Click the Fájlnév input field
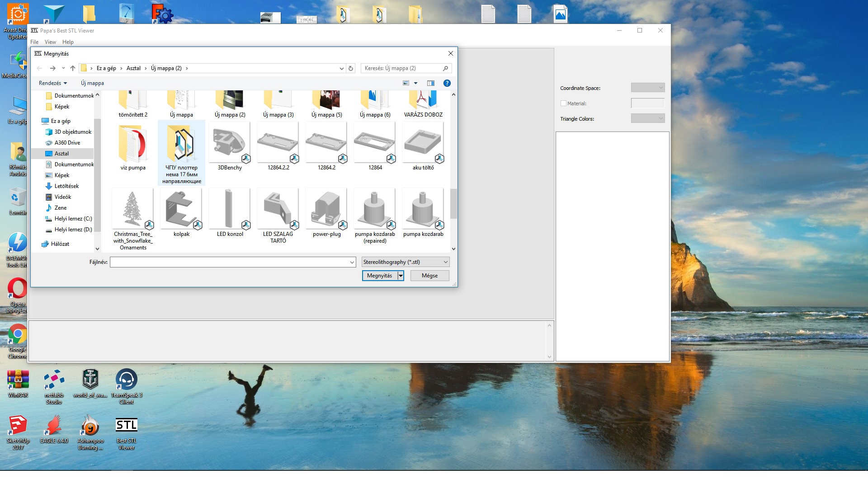This screenshot has width=868, height=488. point(230,262)
